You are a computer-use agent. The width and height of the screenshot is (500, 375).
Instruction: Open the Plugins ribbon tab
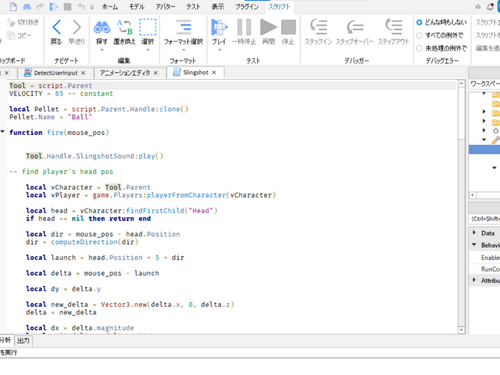(x=247, y=7)
